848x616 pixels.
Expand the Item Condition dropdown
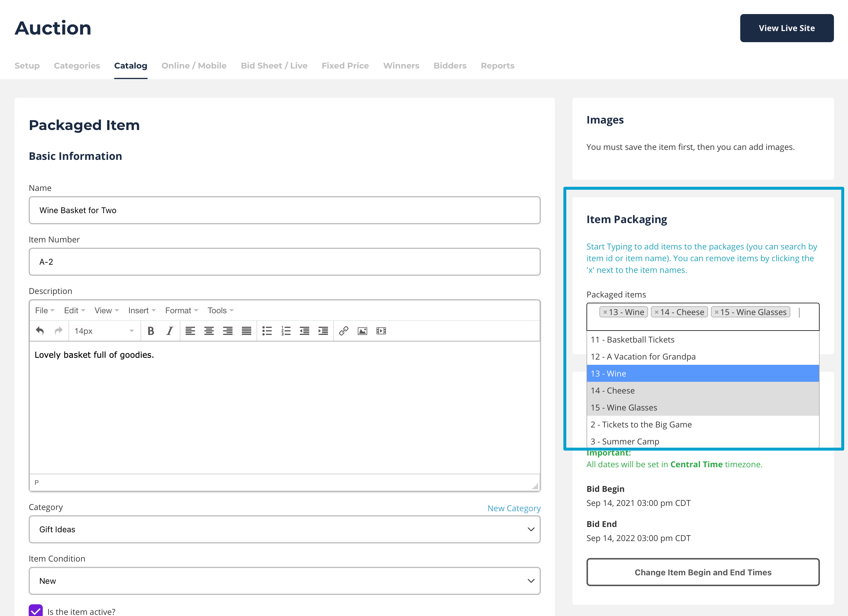point(285,581)
